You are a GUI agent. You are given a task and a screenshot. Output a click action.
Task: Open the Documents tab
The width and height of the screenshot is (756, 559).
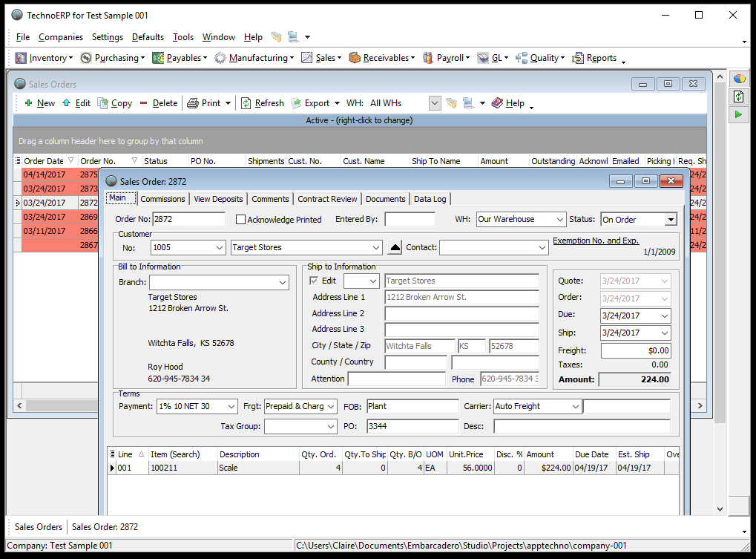coord(385,199)
